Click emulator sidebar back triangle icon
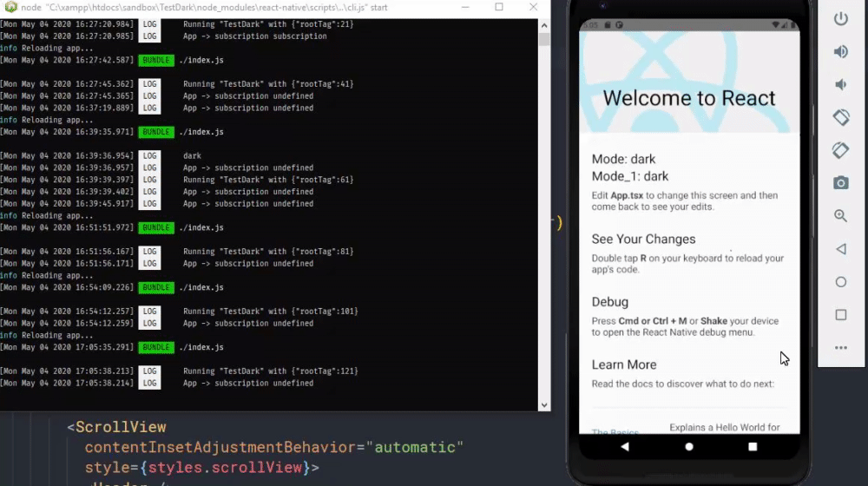868x486 pixels. pos(840,249)
